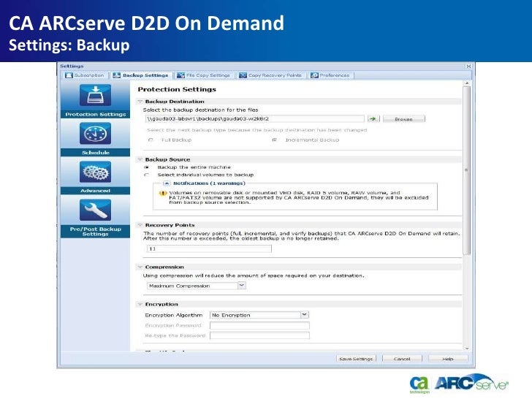The width and height of the screenshot is (532, 399).
Task: Click the Preferences tab icon
Action: (x=314, y=75)
